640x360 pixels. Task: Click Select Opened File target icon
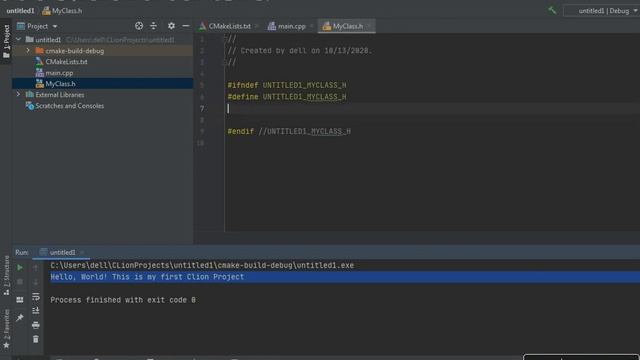point(139,26)
